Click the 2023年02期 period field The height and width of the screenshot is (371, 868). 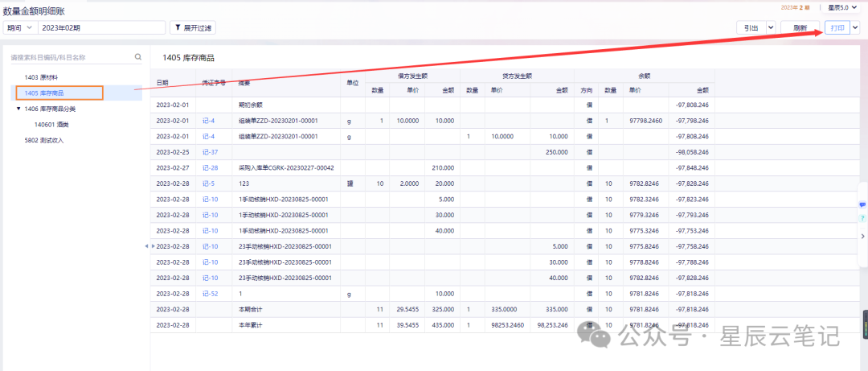[x=101, y=27]
